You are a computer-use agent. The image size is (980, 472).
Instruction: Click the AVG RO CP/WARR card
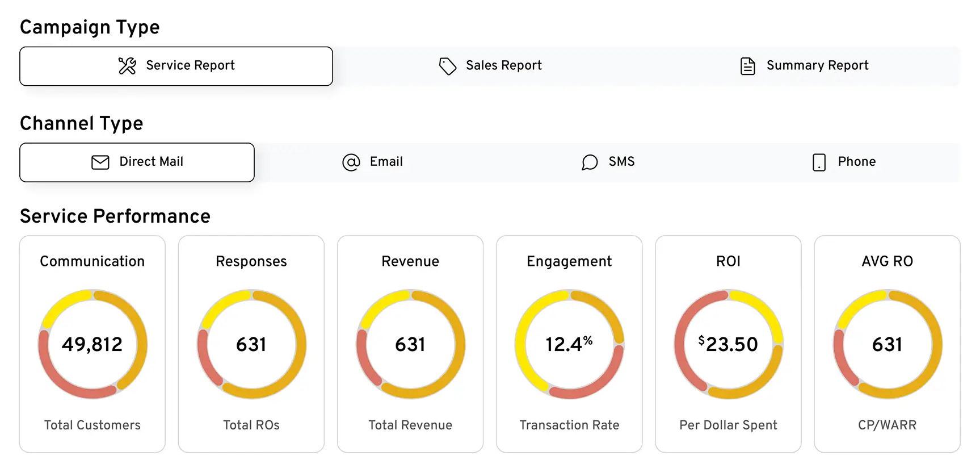pos(887,344)
